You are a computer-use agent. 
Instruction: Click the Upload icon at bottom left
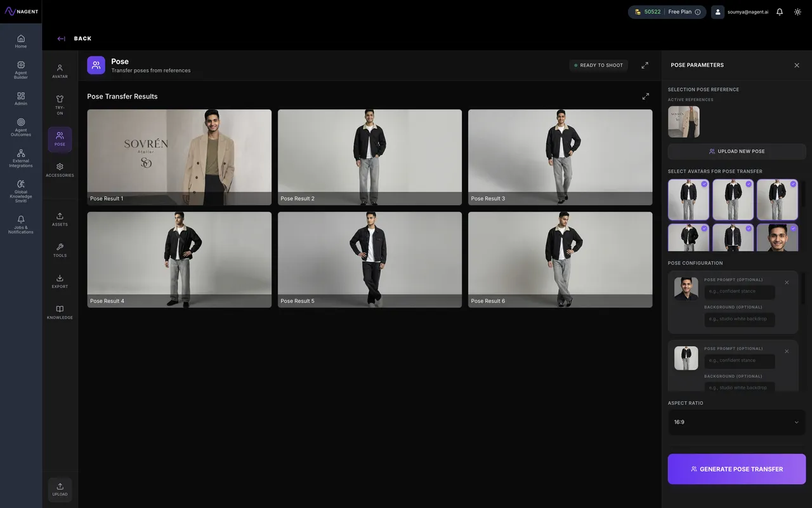pyautogui.click(x=60, y=490)
